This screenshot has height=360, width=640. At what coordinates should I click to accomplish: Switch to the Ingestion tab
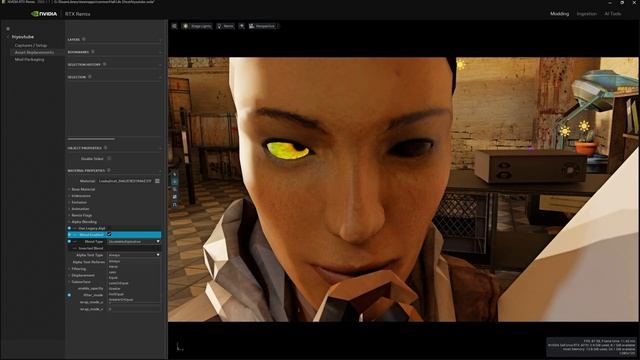tap(587, 14)
